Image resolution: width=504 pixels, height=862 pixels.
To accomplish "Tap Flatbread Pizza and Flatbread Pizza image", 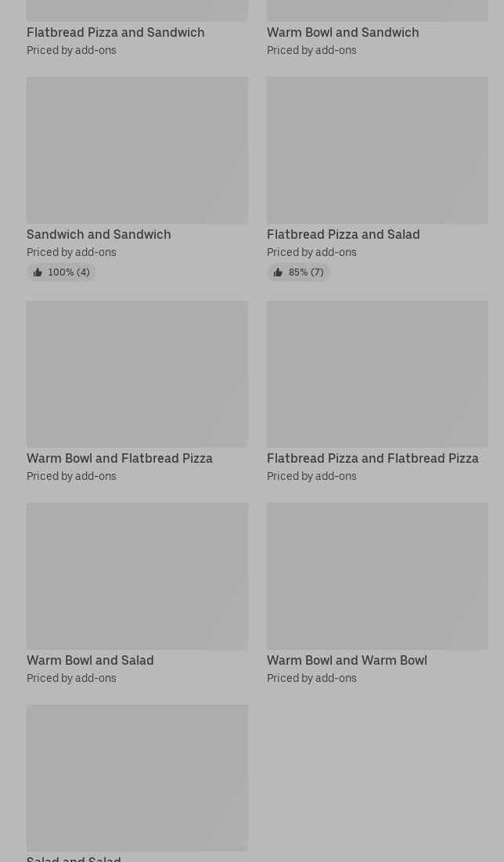I will (377, 374).
